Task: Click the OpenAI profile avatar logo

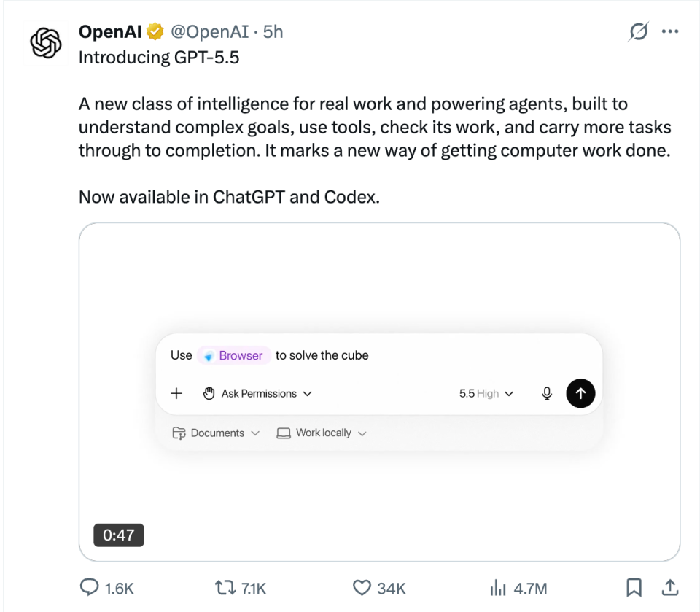Action: 44,43
